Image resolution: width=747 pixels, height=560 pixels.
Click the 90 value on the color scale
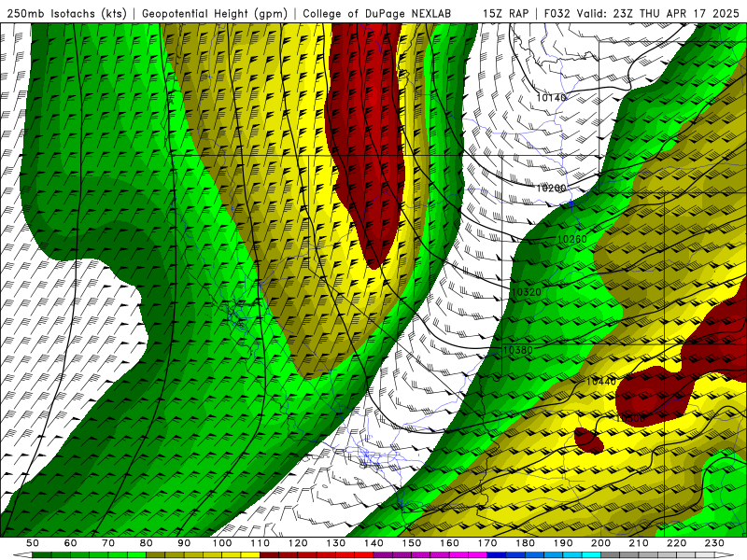click(x=184, y=543)
